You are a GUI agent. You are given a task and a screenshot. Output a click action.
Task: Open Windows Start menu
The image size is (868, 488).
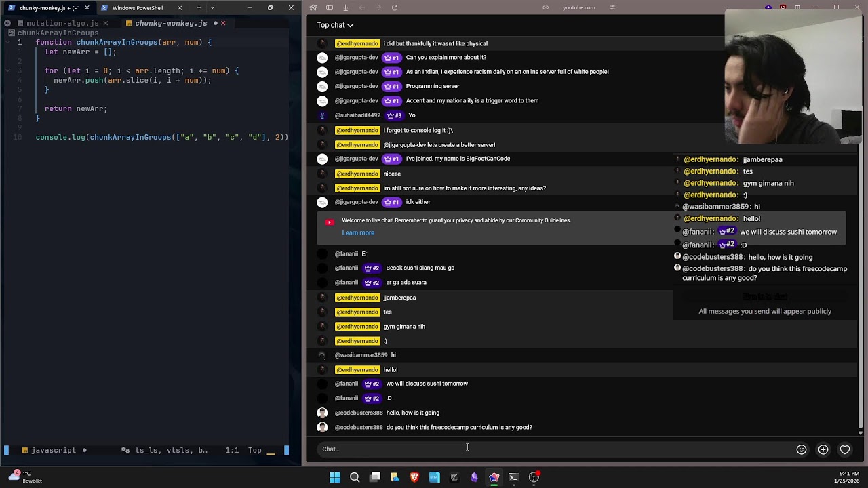334,477
